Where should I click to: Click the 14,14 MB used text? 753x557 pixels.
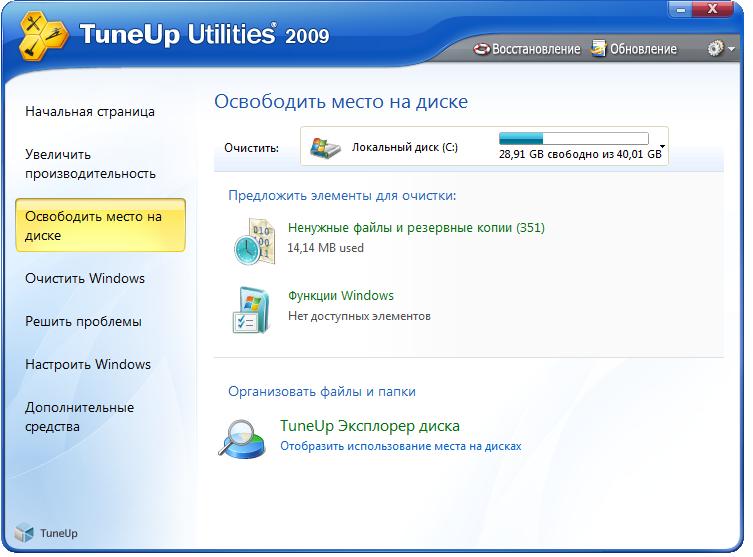(x=326, y=248)
